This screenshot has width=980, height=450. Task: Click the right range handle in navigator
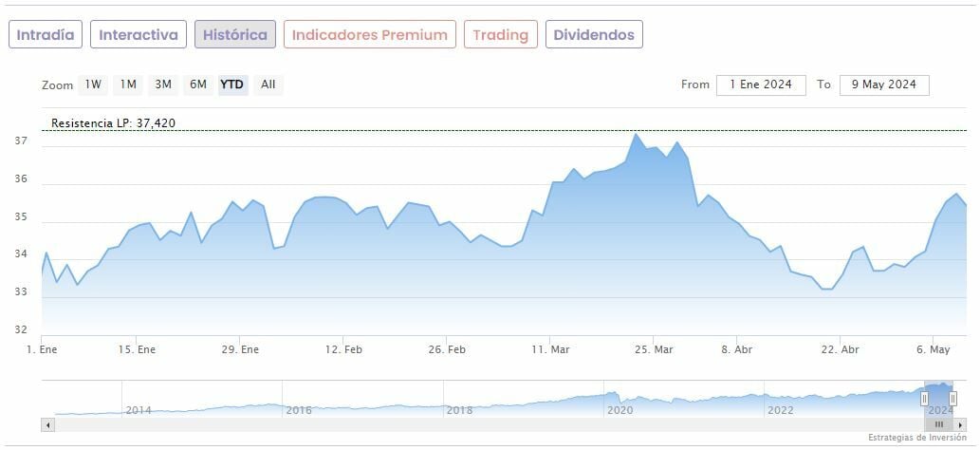[x=953, y=399]
